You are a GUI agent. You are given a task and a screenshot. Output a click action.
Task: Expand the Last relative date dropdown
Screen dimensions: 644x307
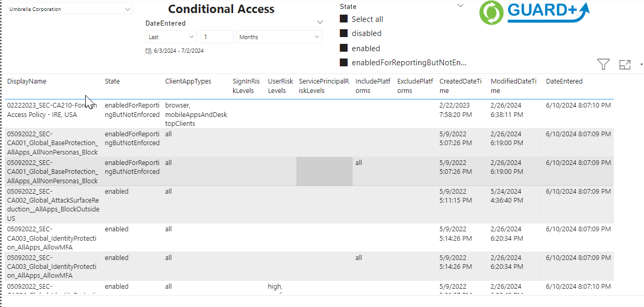(170, 37)
